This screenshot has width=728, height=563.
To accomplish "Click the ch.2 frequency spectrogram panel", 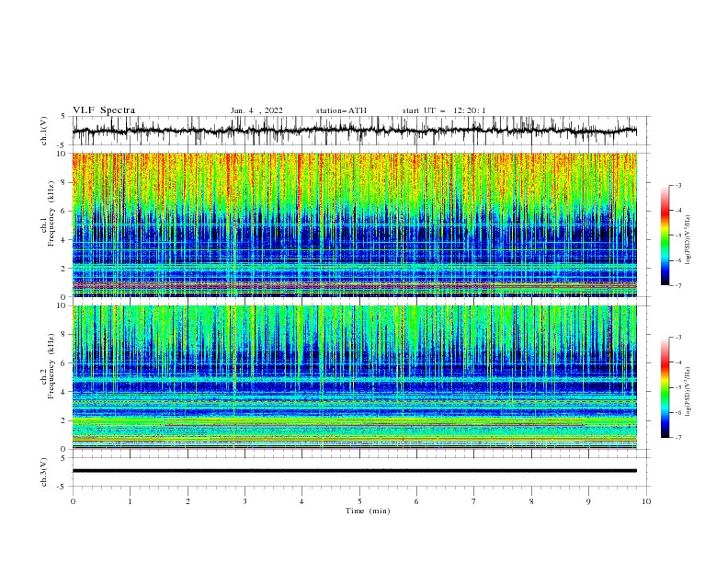I will (354, 377).
